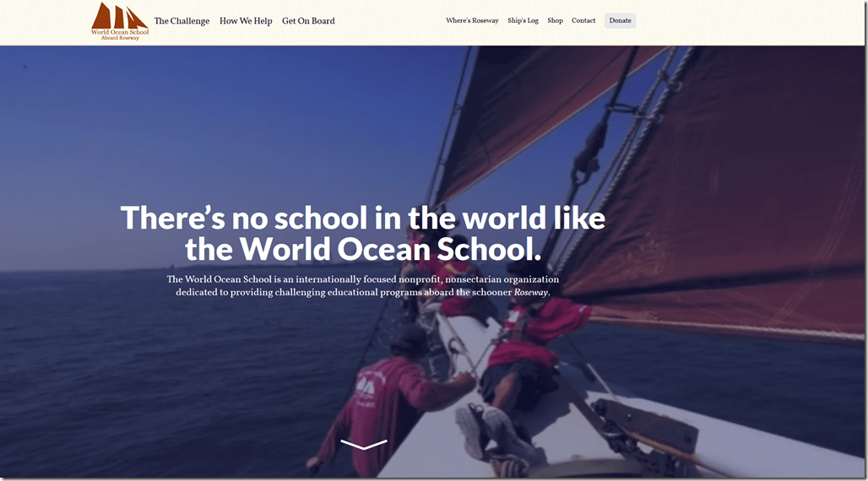
Task: Click the white down-chevron arrow
Action: click(x=364, y=444)
